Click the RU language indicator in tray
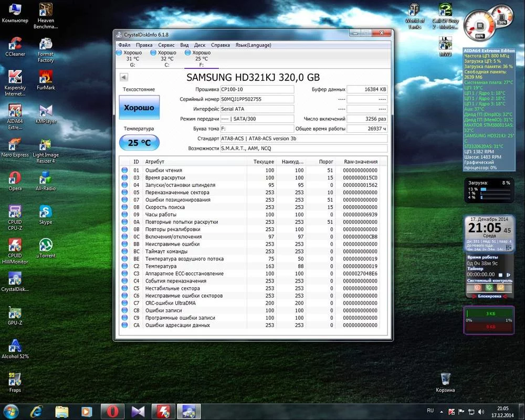The image size is (525, 420). click(x=430, y=410)
